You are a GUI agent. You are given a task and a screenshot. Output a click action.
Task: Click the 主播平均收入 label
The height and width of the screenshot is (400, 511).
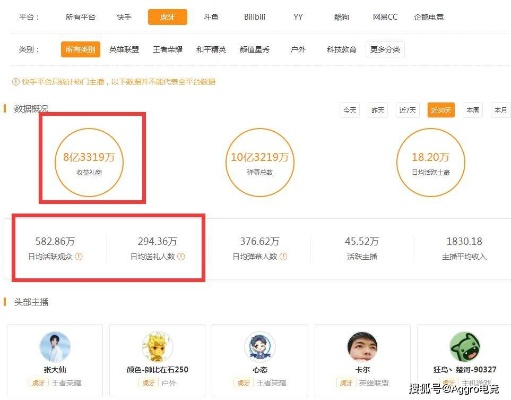(x=464, y=257)
